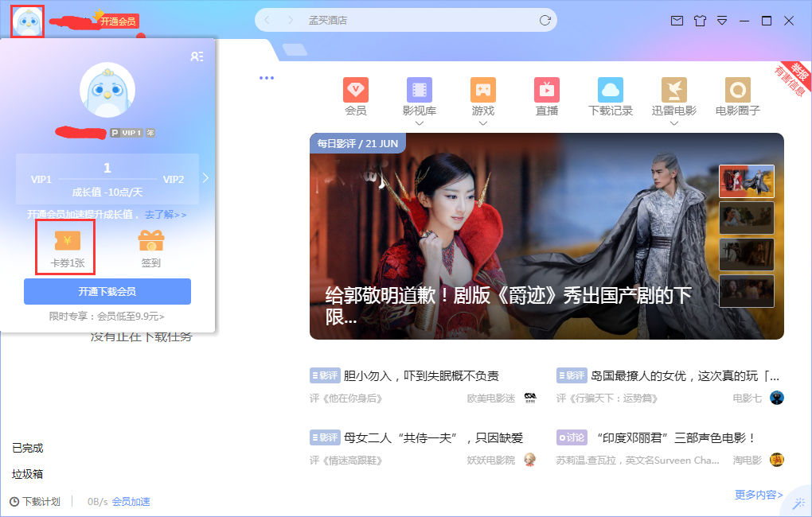Click 评《他在你身后》 subtitle
The image size is (812, 517).
(346, 398)
